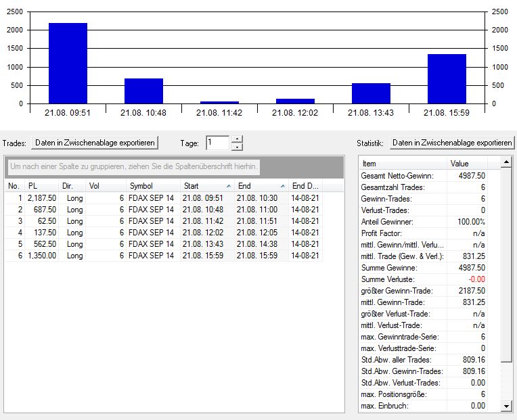The image size is (517, 420).
Task: Click Trades export to clipboard button
Action: [x=95, y=143]
